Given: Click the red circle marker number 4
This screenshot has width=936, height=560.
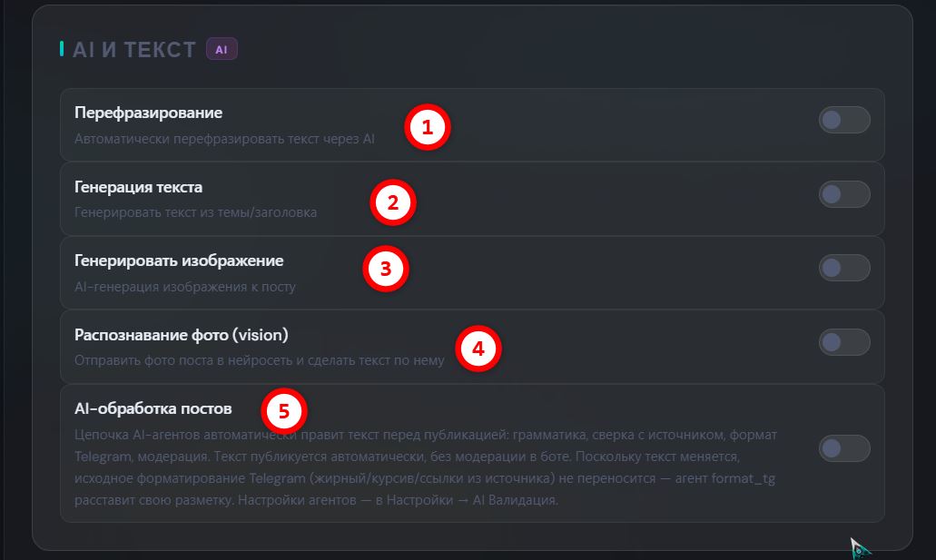Looking at the screenshot, I should click(x=478, y=349).
